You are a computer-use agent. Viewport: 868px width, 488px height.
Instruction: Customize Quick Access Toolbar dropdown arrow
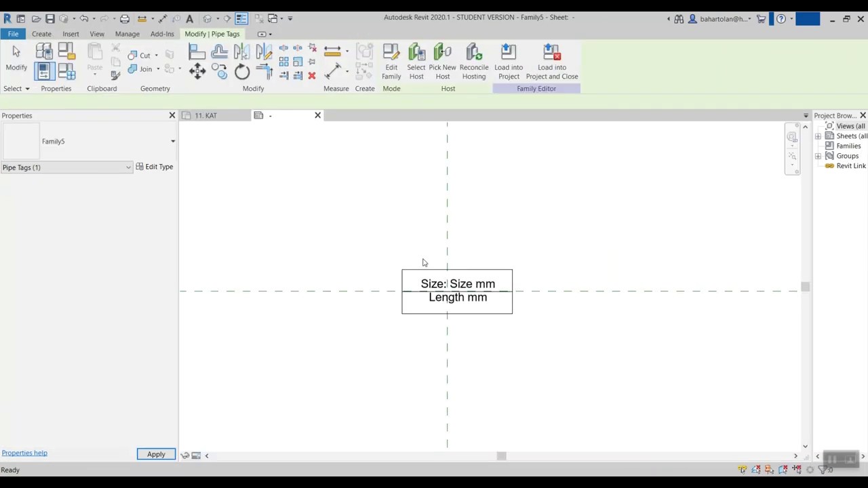click(x=290, y=18)
